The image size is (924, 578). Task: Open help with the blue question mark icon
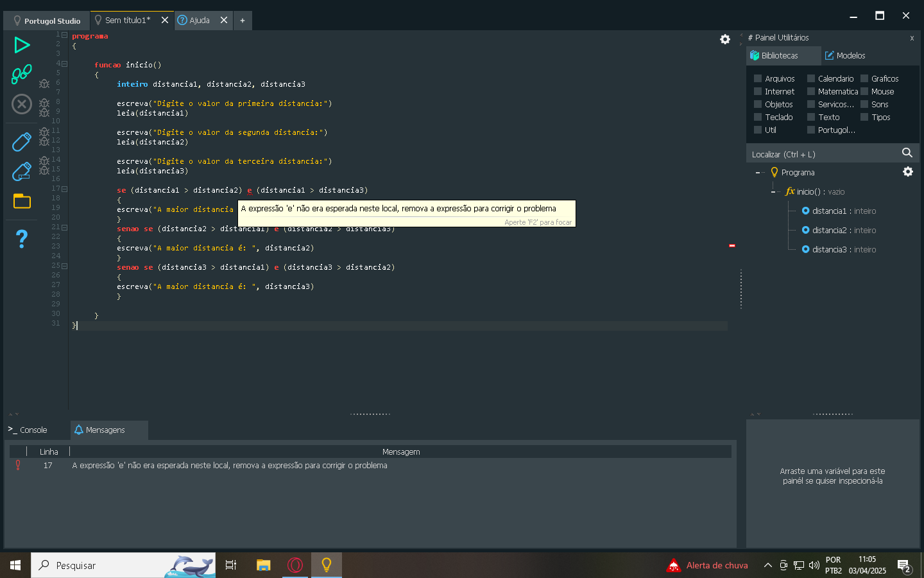coord(22,239)
